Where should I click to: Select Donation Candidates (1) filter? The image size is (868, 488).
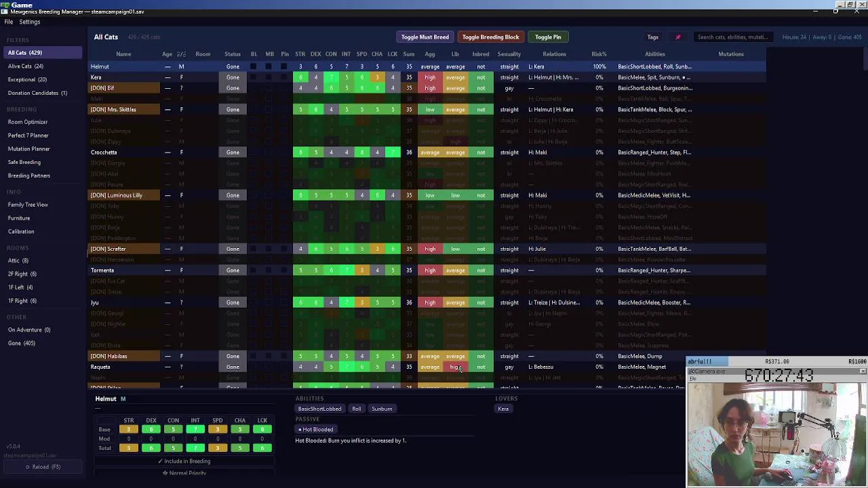43,93
